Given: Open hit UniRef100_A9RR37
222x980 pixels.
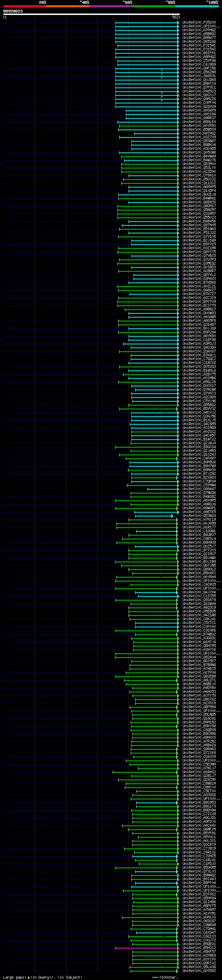Looking at the screenshot, I should pyautogui.click(x=199, y=118).
